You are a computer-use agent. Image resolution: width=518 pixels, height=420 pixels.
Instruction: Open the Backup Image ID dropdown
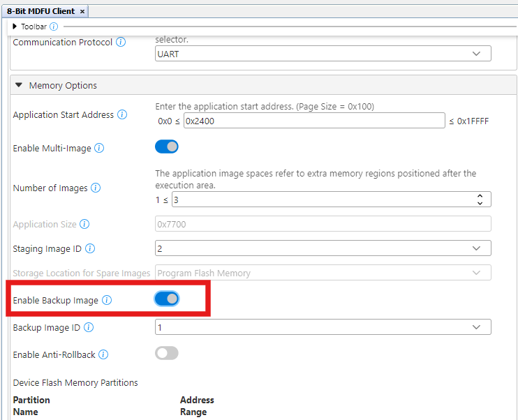[323, 327]
